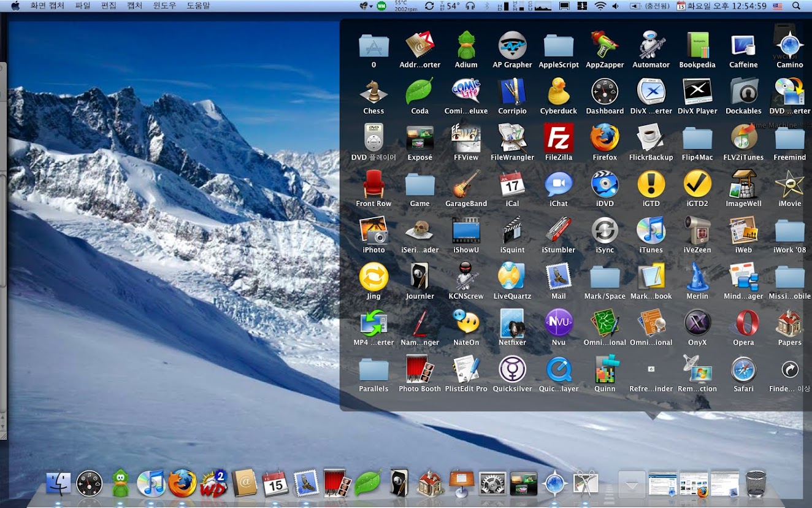Image resolution: width=812 pixels, height=508 pixels.
Task: Launch Chess from the stack
Action: click(x=373, y=93)
